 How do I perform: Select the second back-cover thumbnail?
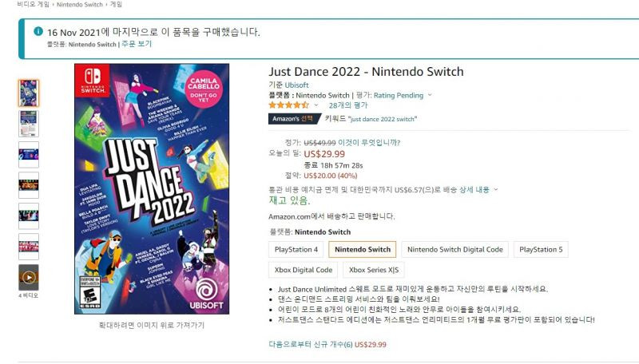[x=29, y=124]
